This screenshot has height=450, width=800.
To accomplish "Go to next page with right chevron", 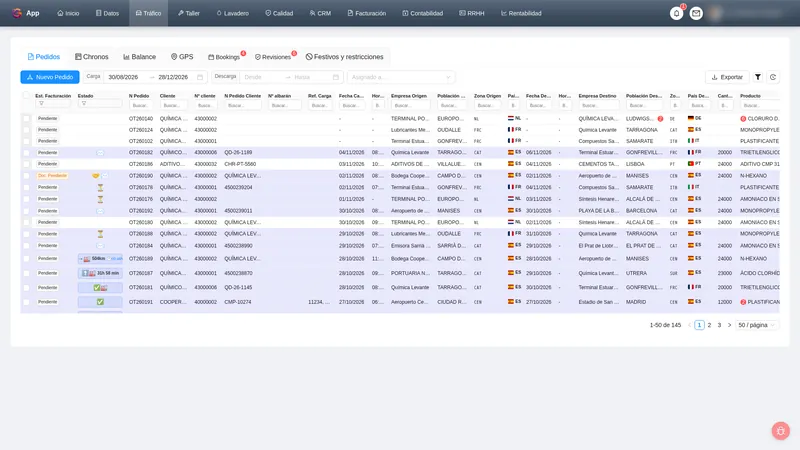I will [729, 325].
